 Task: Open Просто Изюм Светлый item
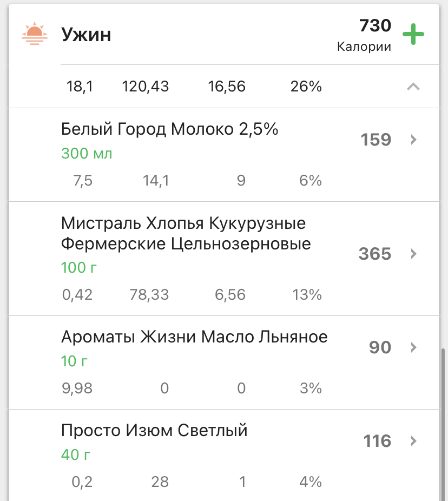[154, 431]
